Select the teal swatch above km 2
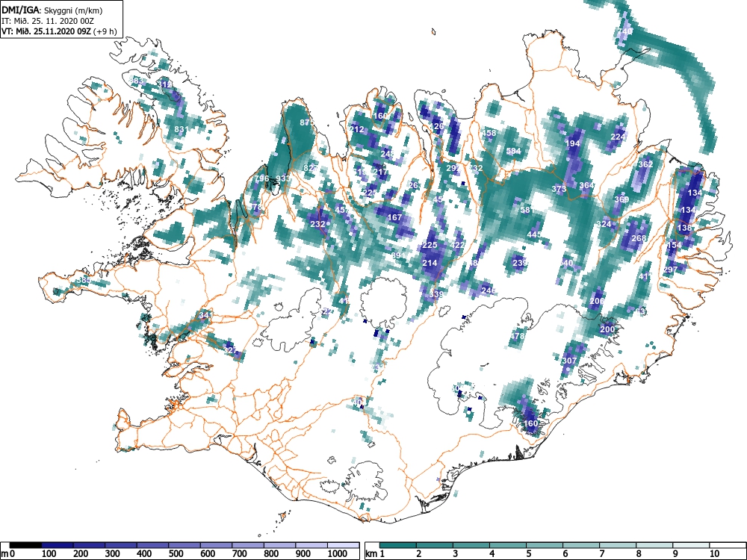Image resolution: width=747 pixels, height=560 pixels. 435,545
